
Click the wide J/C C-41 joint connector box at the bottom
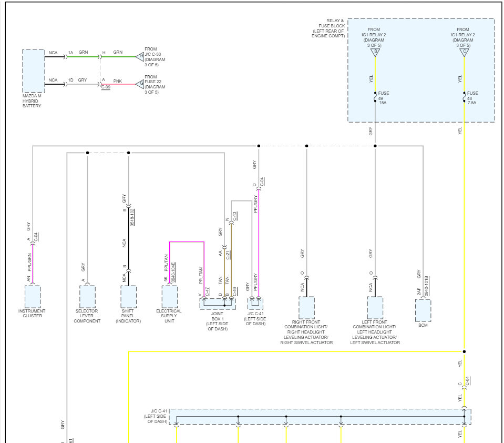[320, 417]
